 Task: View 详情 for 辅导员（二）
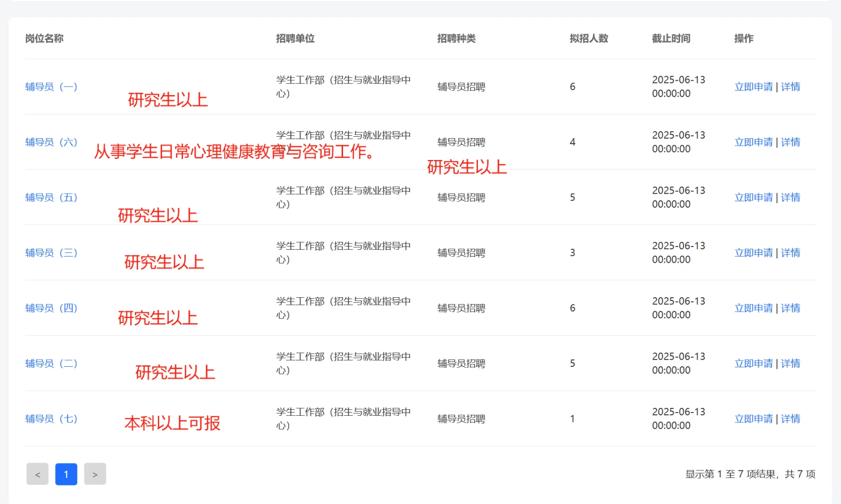[x=791, y=363]
